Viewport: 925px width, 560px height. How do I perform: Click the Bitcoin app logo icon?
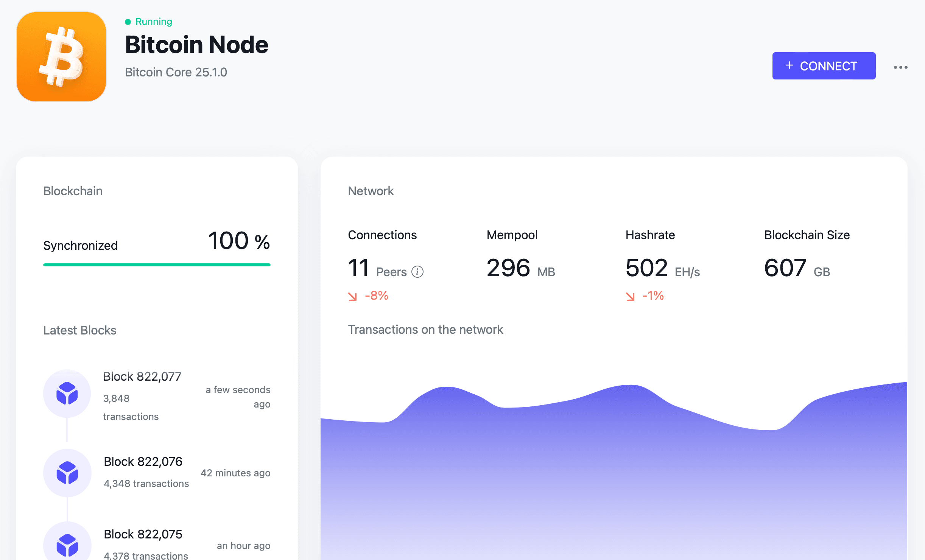coord(61,57)
